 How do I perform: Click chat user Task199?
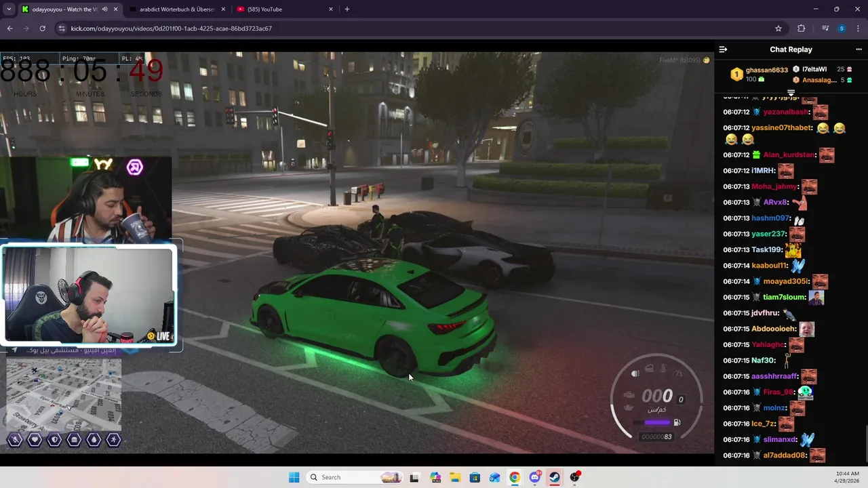(x=766, y=249)
